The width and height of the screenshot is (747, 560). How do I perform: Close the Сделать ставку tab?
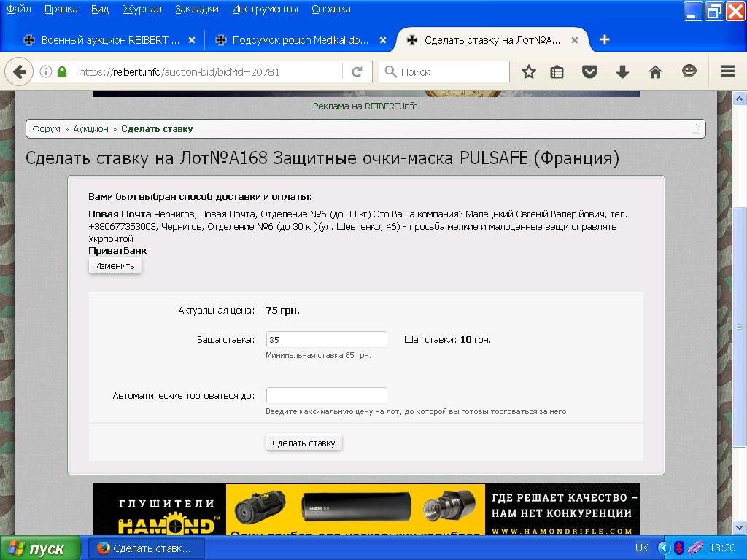575,41
